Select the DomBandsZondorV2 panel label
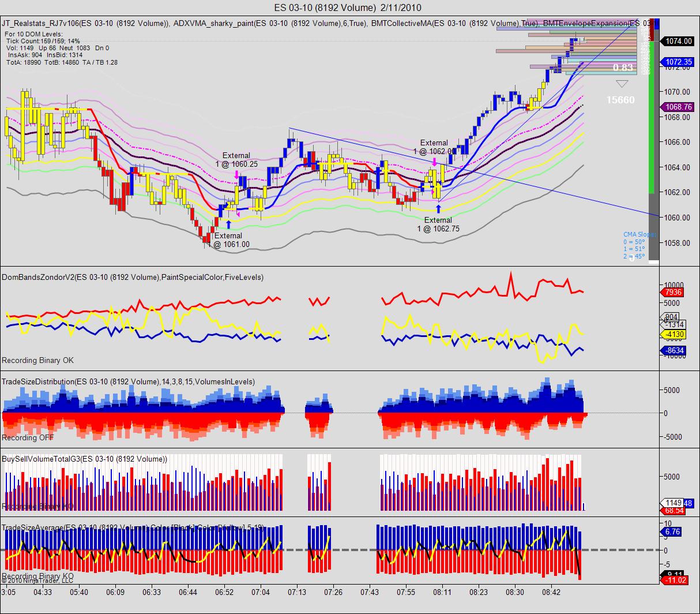Viewport: 700px width, 614px height. pyautogui.click(x=133, y=277)
